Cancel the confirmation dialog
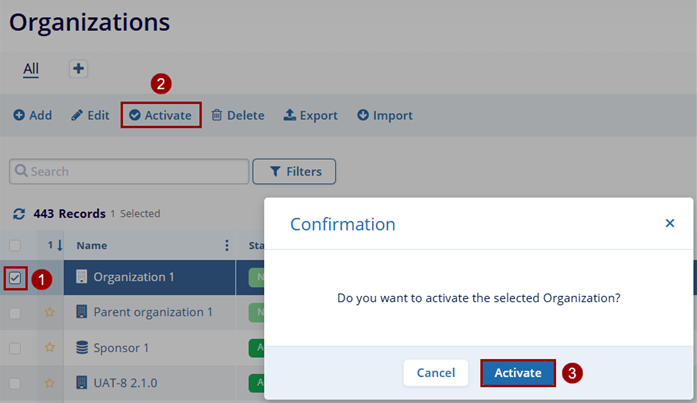Screen dimensions: 697x403 pos(436,373)
